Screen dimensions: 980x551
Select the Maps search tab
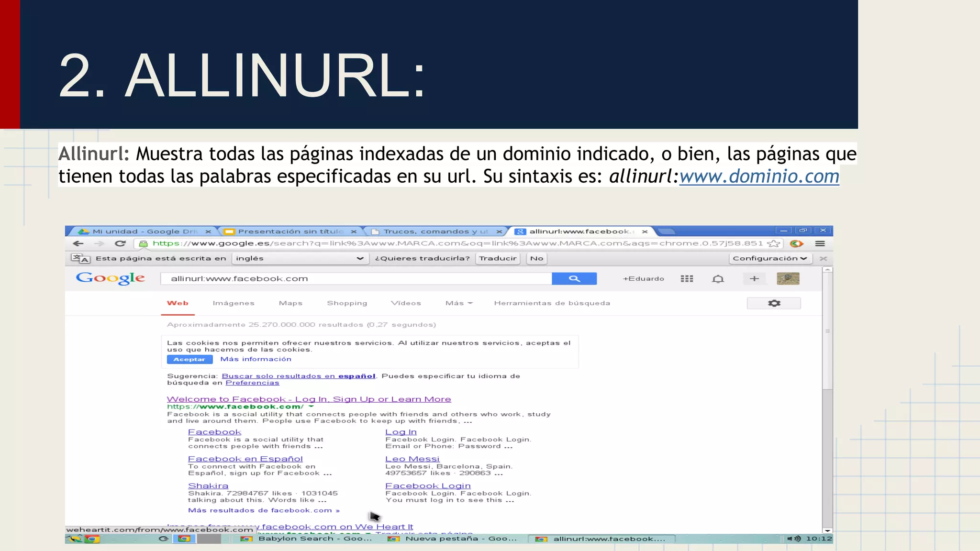click(290, 303)
